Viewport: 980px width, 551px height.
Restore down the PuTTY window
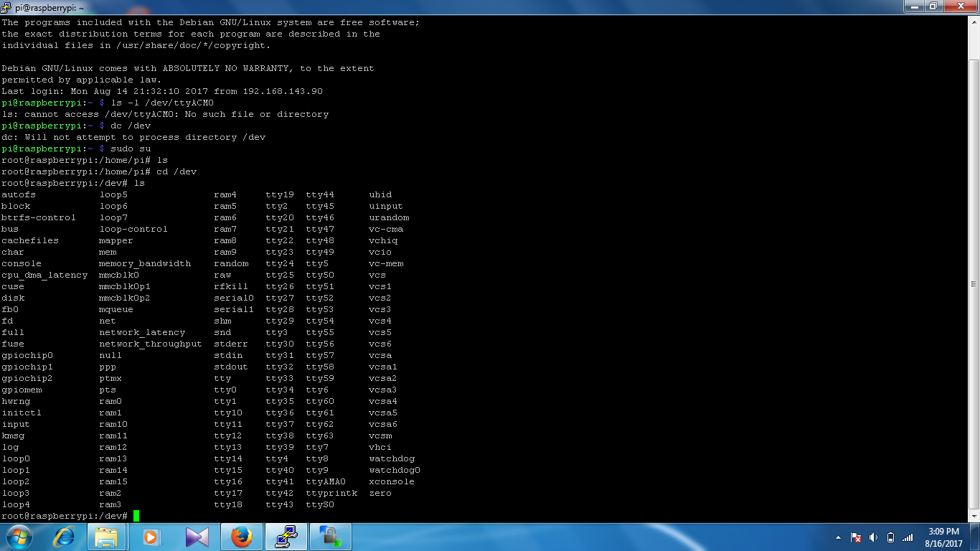pyautogui.click(x=933, y=6)
